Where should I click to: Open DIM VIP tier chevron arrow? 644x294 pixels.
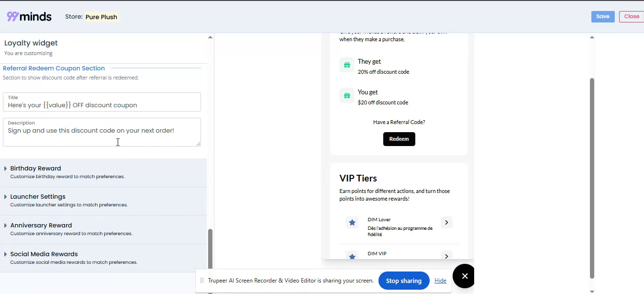[446, 256]
